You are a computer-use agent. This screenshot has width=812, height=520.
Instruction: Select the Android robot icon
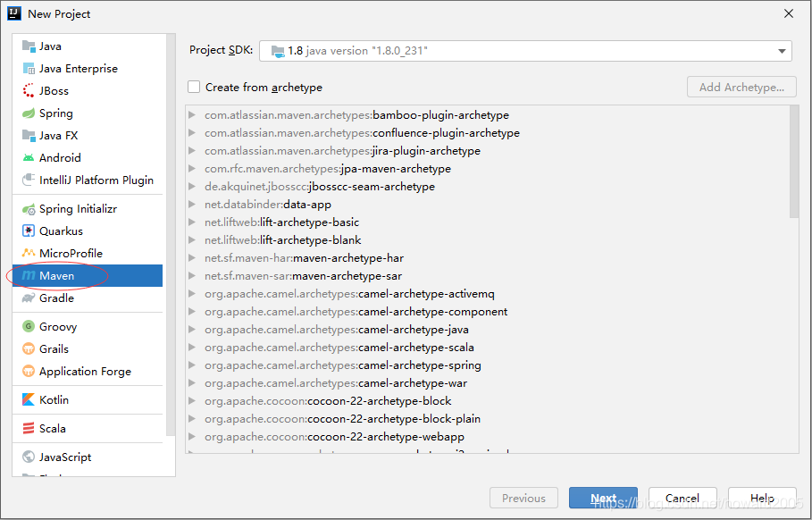(x=29, y=157)
